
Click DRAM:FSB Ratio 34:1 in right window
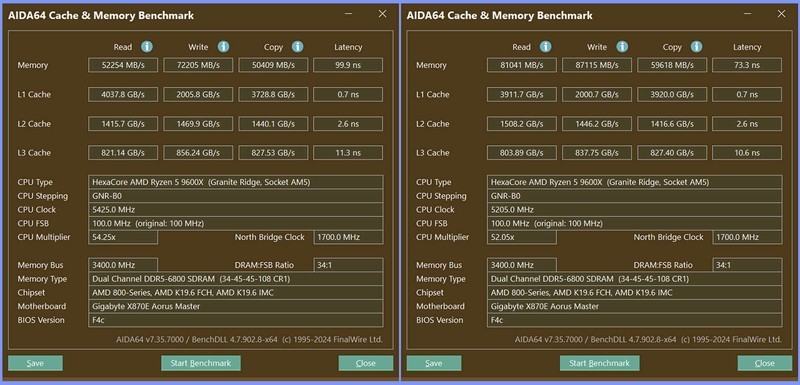pos(747,265)
